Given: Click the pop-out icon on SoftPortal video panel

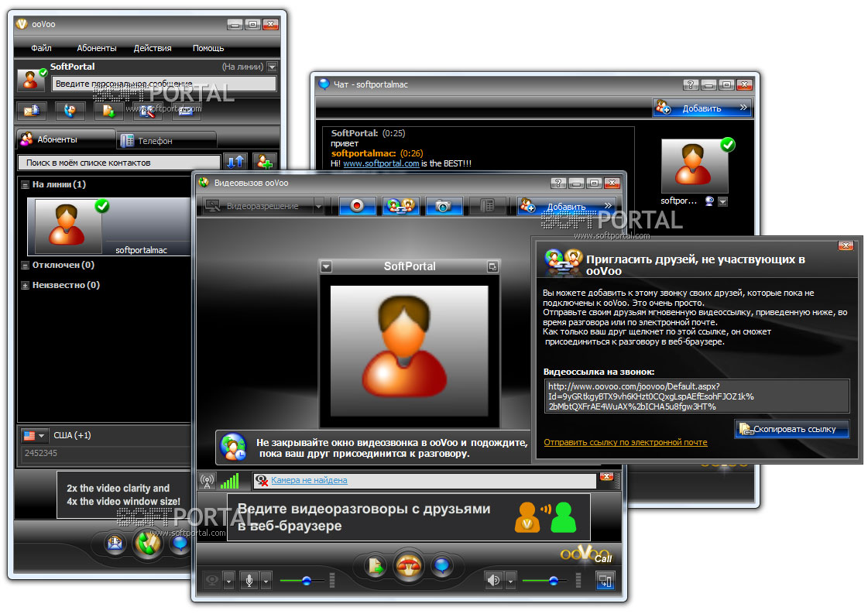Looking at the screenshot, I should click(492, 267).
